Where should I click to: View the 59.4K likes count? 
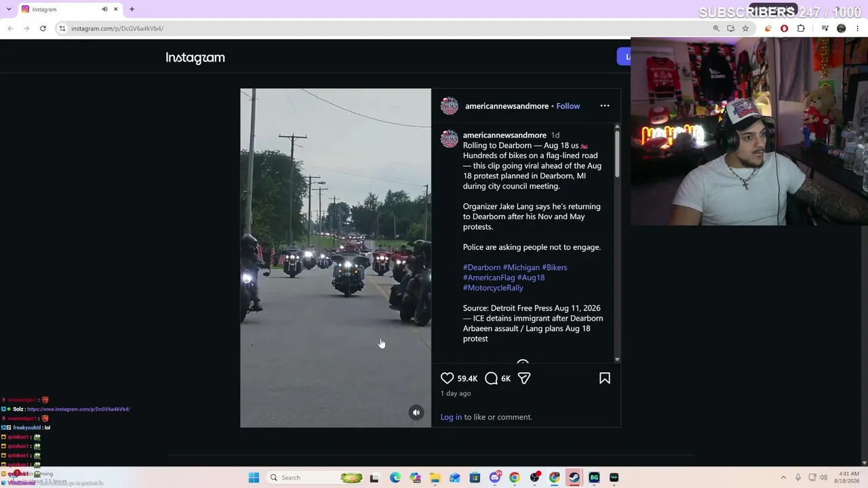[467, 379]
